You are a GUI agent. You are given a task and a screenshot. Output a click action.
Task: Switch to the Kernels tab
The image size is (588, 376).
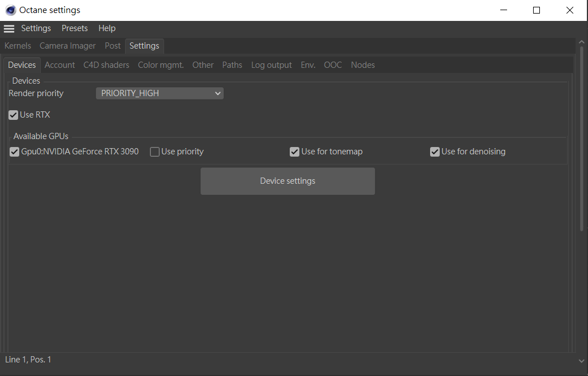[18, 46]
